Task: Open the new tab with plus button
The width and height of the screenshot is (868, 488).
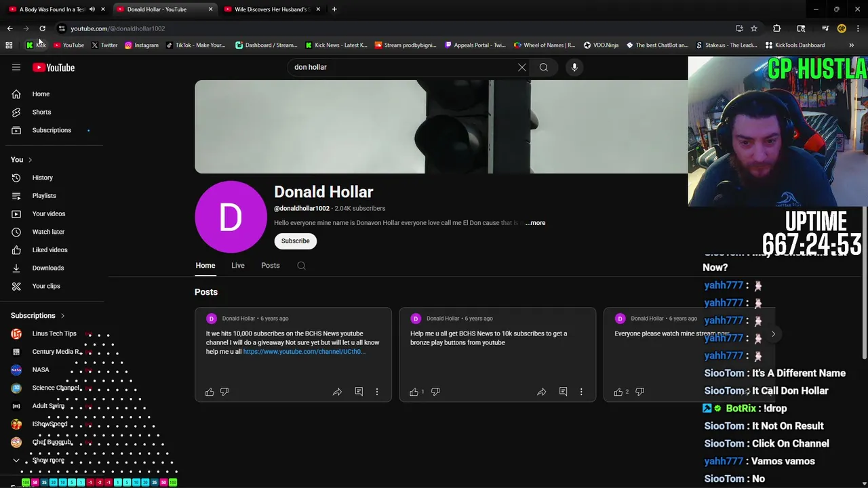Action: click(x=334, y=9)
